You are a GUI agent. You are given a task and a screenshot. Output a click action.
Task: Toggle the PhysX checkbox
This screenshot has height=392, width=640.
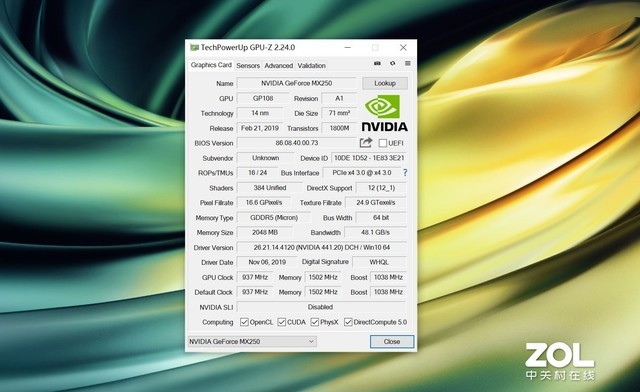click(315, 322)
